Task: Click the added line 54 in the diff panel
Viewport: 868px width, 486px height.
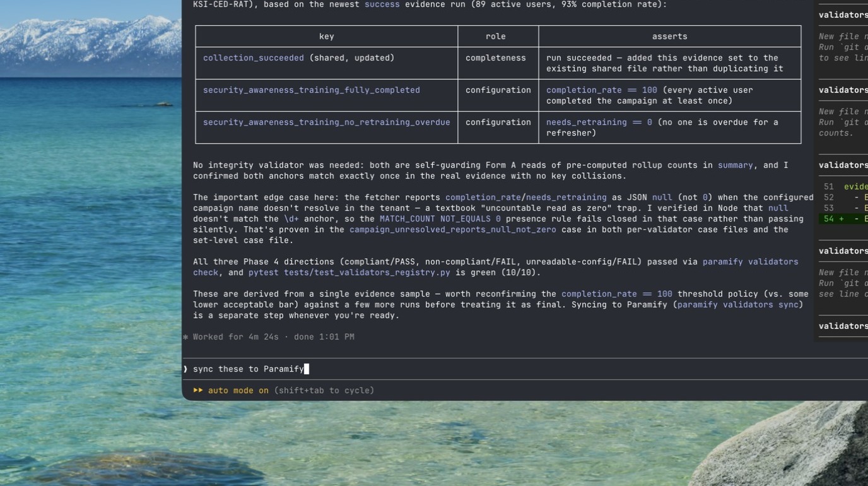Action: 843,219
